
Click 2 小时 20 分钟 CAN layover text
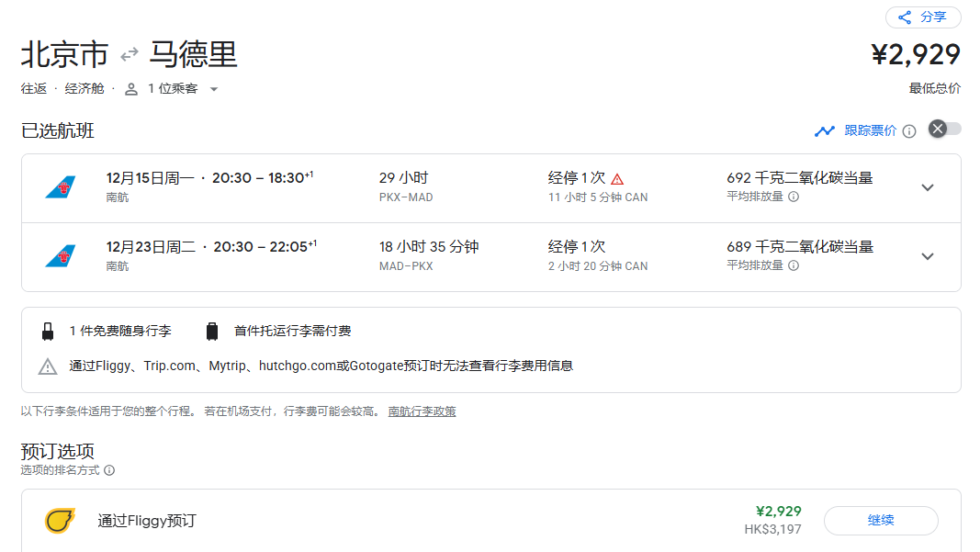(598, 266)
